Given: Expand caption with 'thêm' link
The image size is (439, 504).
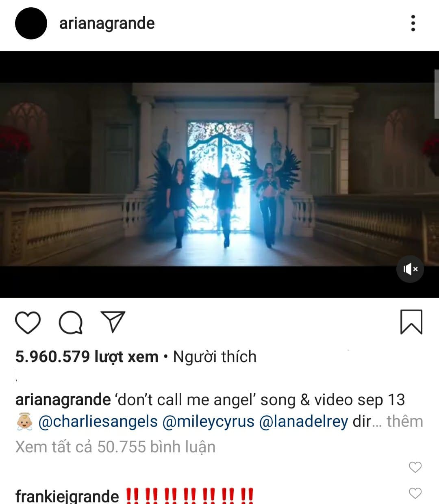Looking at the screenshot, I should [405, 421].
